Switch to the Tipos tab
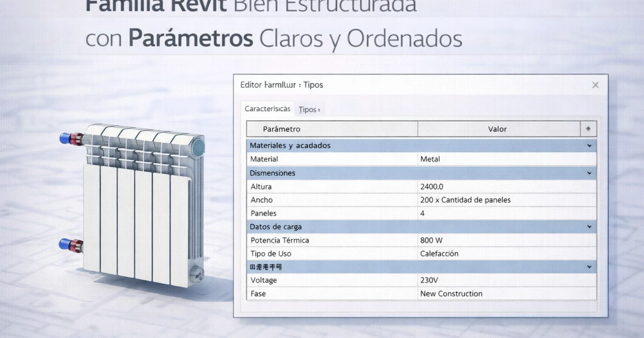This screenshot has width=644, height=338. (x=309, y=109)
